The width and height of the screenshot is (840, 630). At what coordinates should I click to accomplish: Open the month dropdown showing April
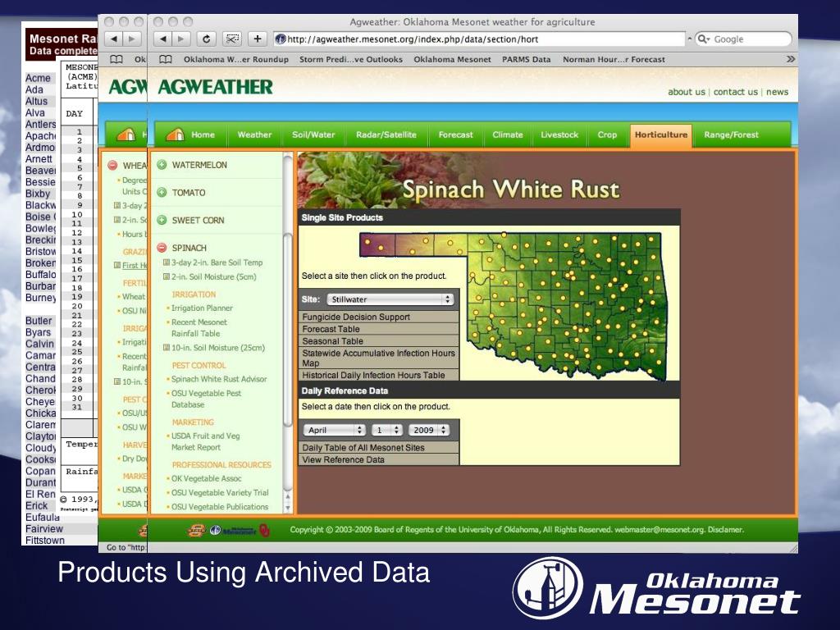coord(335,430)
